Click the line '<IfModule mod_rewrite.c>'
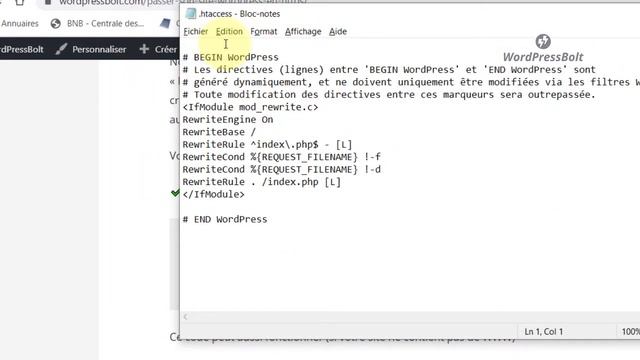Image resolution: width=640 pixels, height=360 pixels. [250, 107]
